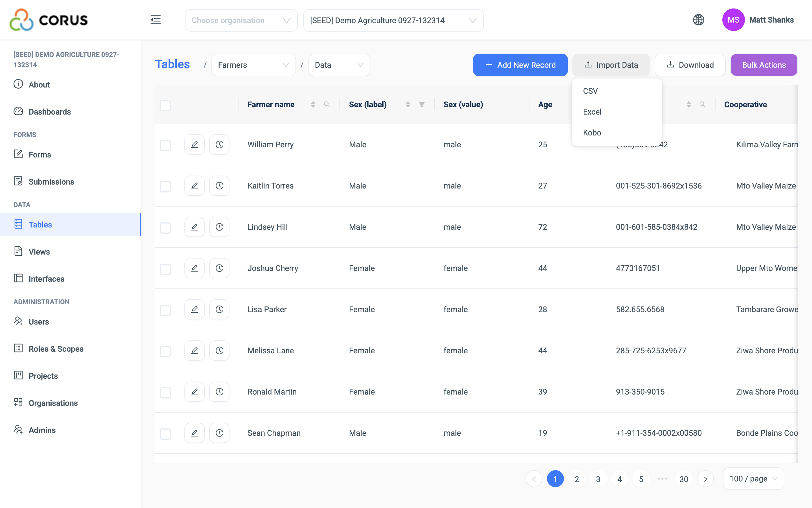Toggle the select-all rows checkbox

click(x=165, y=106)
